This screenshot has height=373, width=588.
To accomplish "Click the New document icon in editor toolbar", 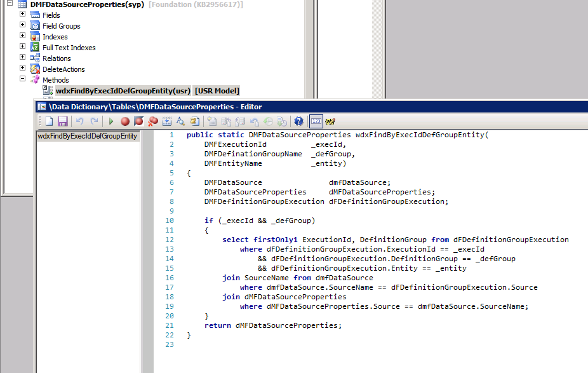I will click(x=49, y=121).
